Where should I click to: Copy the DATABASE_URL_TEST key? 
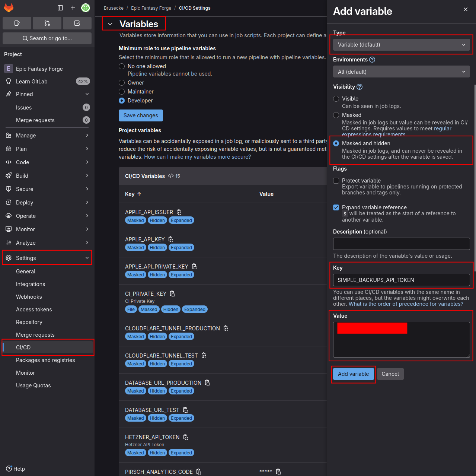click(x=185, y=410)
